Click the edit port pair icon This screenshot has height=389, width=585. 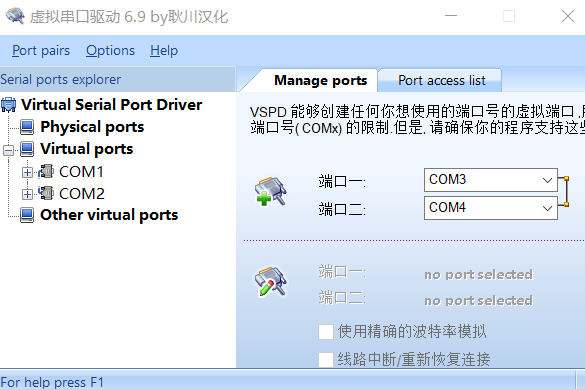point(270,282)
